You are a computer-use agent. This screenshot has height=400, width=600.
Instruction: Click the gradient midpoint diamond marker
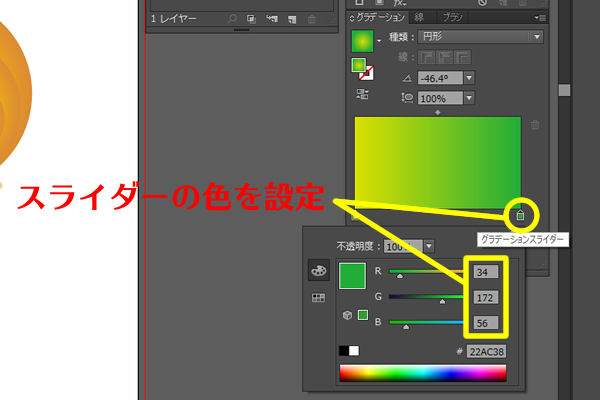tap(438, 111)
